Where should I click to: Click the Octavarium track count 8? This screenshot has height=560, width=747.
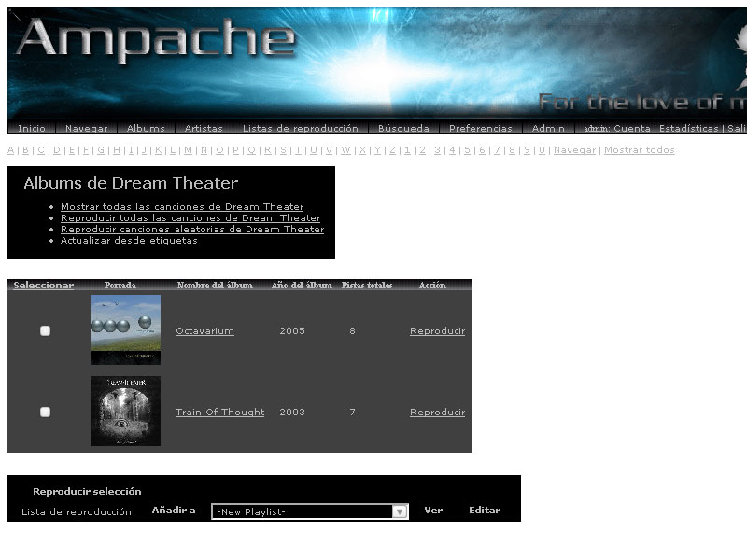tap(353, 331)
